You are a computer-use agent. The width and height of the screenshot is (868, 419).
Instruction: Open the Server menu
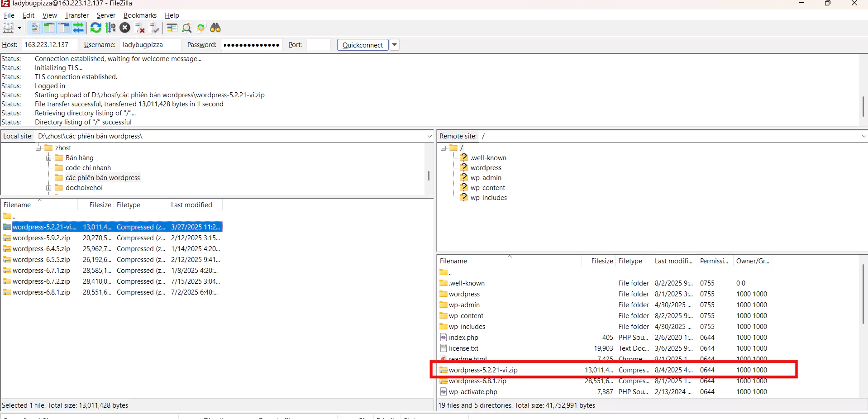(106, 15)
